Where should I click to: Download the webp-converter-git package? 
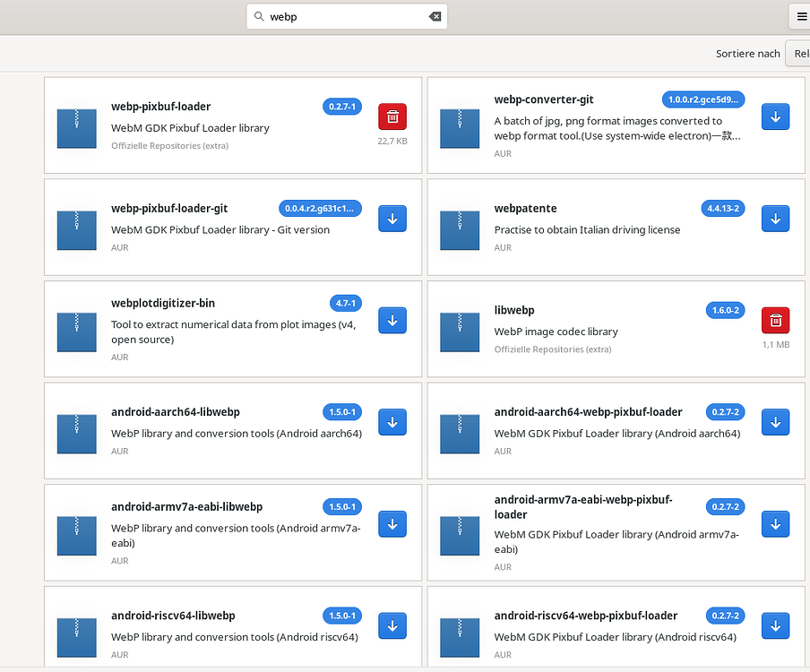(x=775, y=116)
